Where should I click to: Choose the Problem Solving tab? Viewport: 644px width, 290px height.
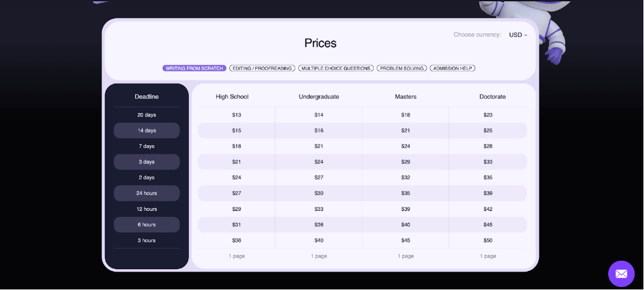click(x=402, y=68)
